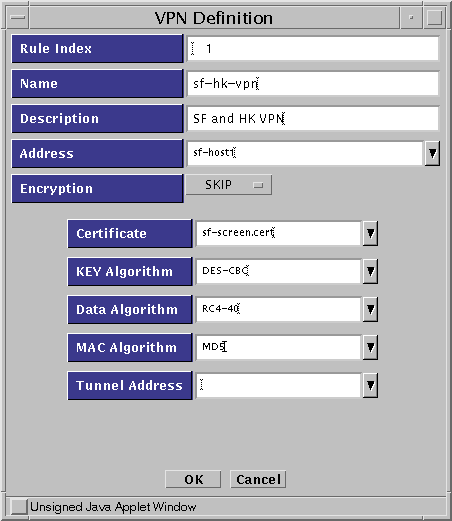Open the Address dropdown arrow
452x521 pixels.
point(432,153)
